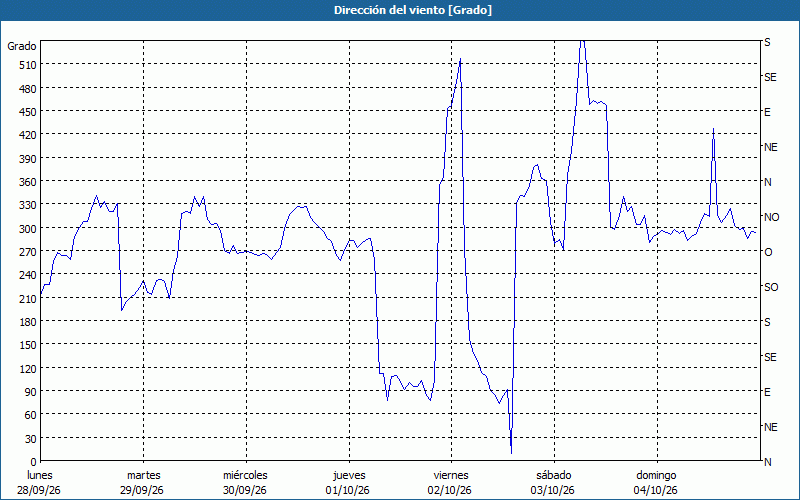Select the 330 value on the degree axis
The width and height of the screenshot is (800, 500).
click(28, 205)
